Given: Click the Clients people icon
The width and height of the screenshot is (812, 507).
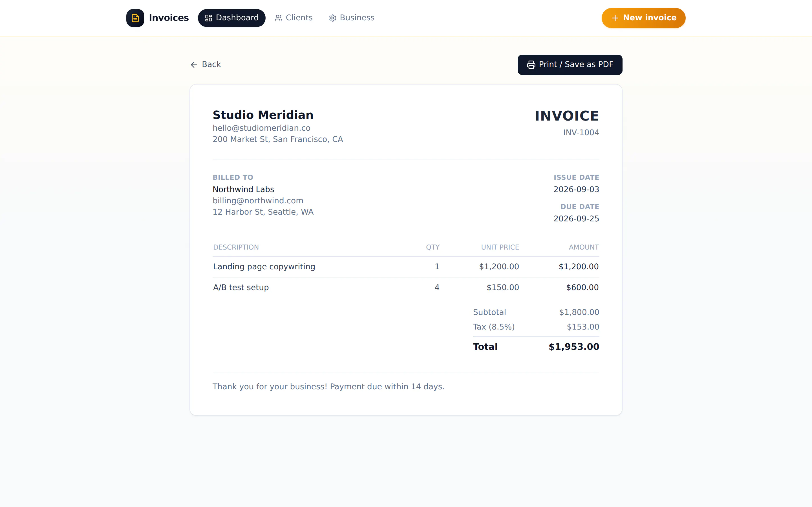Looking at the screenshot, I should tap(278, 18).
